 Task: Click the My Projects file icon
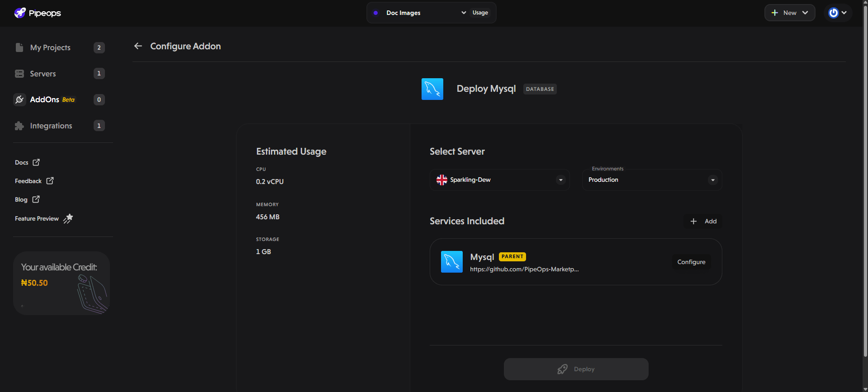pos(19,47)
